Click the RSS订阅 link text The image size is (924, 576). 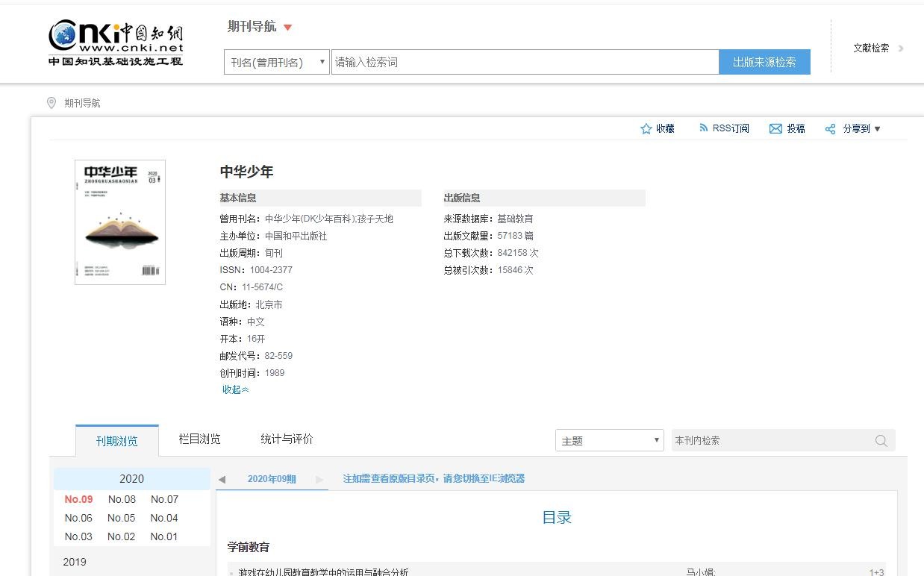pyautogui.click(x=731, y=128)
